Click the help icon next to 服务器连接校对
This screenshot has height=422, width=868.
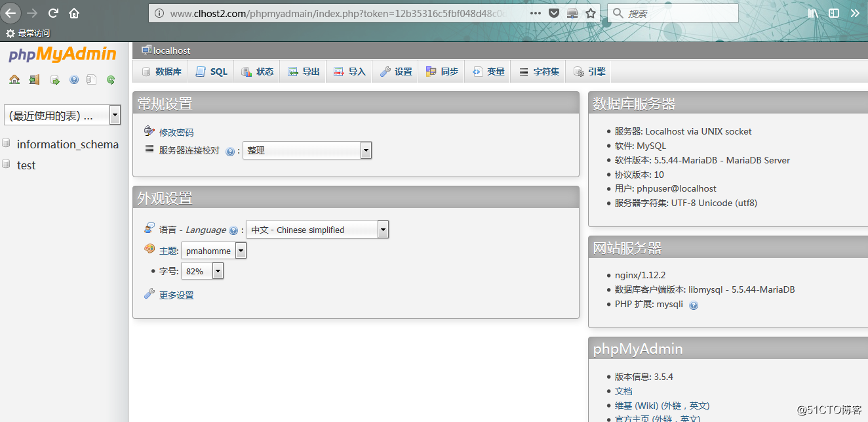tap(230, 151)
